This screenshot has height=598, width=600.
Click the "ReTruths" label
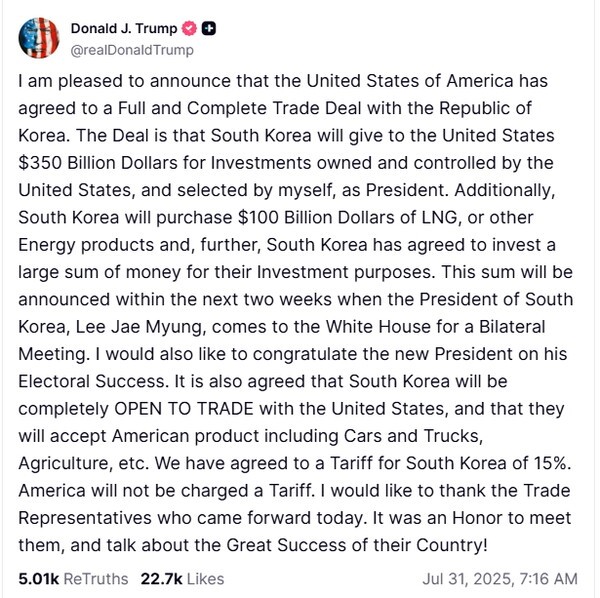96,578
